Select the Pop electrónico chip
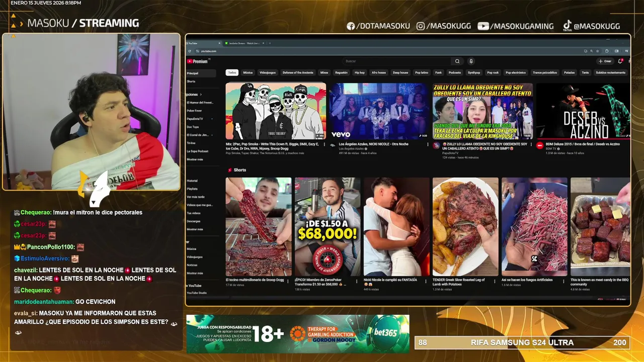The image size is (644, 362). (x=516, y=72)
